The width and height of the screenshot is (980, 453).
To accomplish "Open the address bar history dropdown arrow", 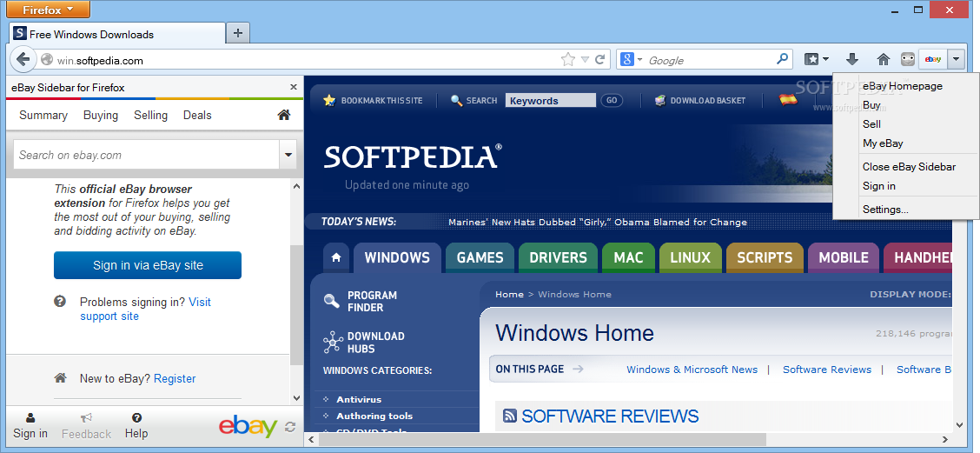I will click(585, 60).
